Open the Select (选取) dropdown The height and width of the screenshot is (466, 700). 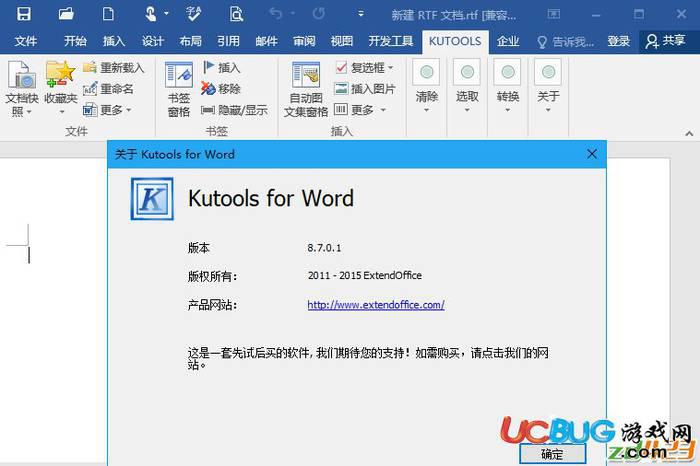[x=467, y=87]
